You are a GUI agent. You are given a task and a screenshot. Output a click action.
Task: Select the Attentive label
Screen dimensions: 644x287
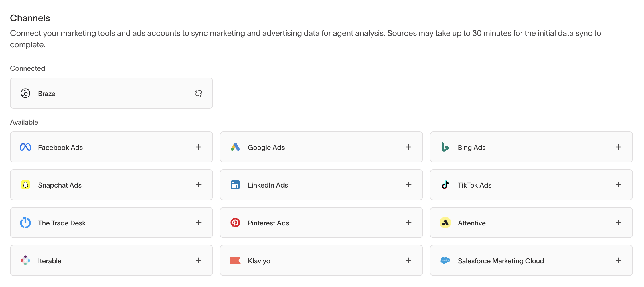(x=472, y=223)
